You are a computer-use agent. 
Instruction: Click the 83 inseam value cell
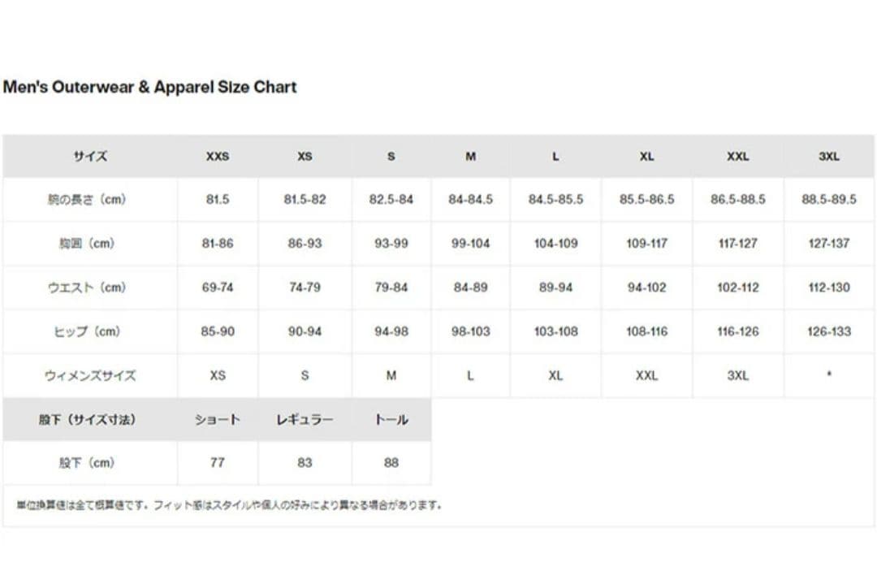coord(305,463)
